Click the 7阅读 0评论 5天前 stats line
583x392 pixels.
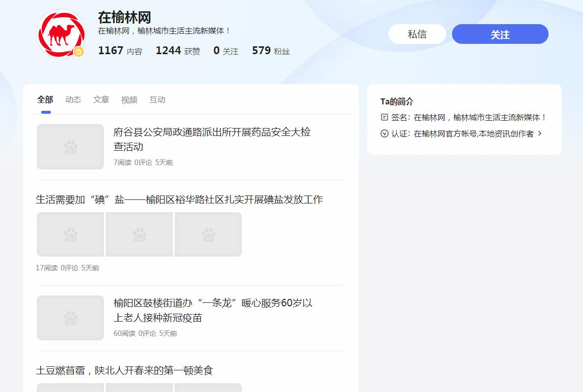(143, 163)
